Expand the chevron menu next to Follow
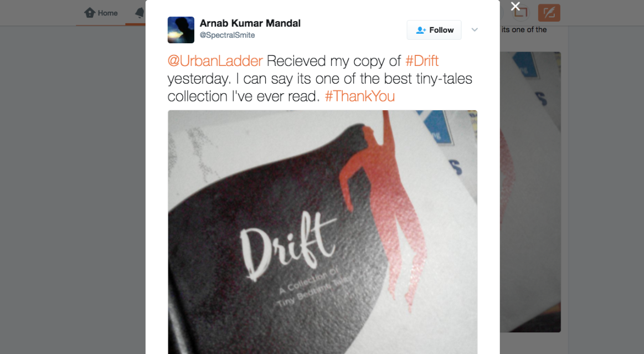644x354 pixels. tap(475, 29)
